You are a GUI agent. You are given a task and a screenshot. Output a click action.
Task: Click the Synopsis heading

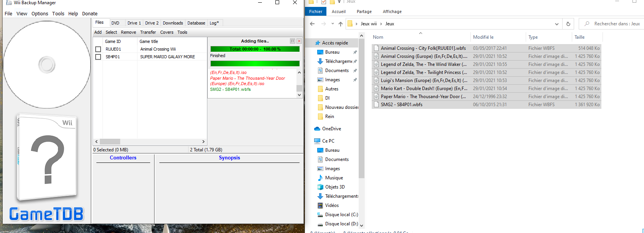[229, 158]
